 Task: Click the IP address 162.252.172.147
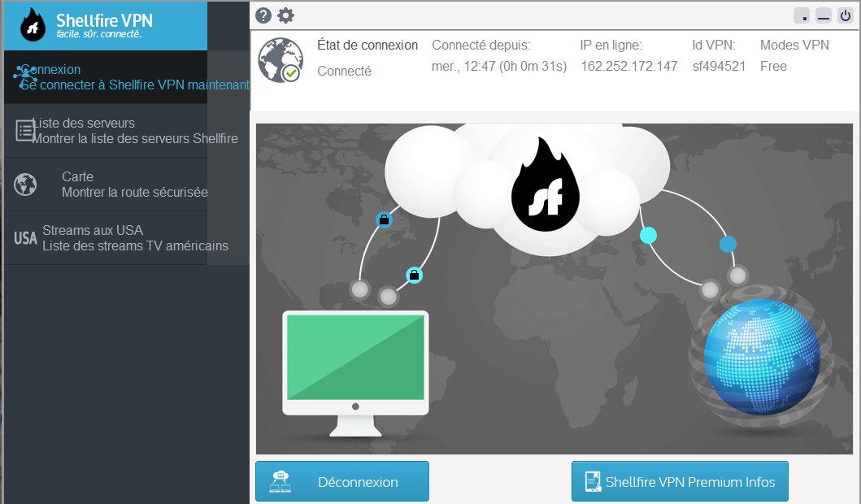(x=629, y=67)
